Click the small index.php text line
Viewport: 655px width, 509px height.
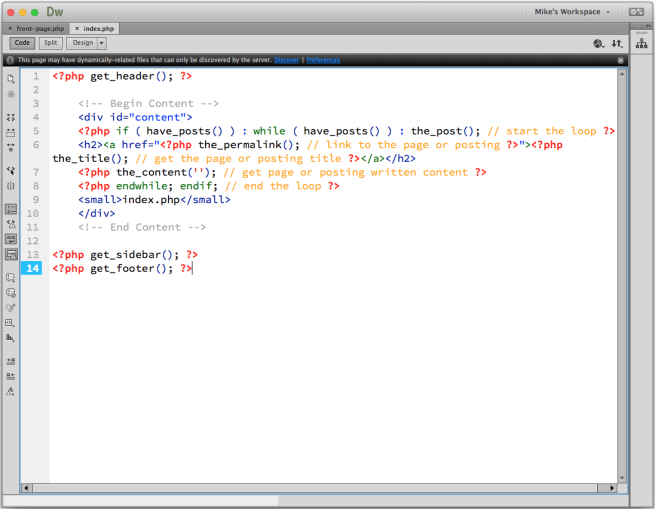pyautogui.click(x=154, y=200)
